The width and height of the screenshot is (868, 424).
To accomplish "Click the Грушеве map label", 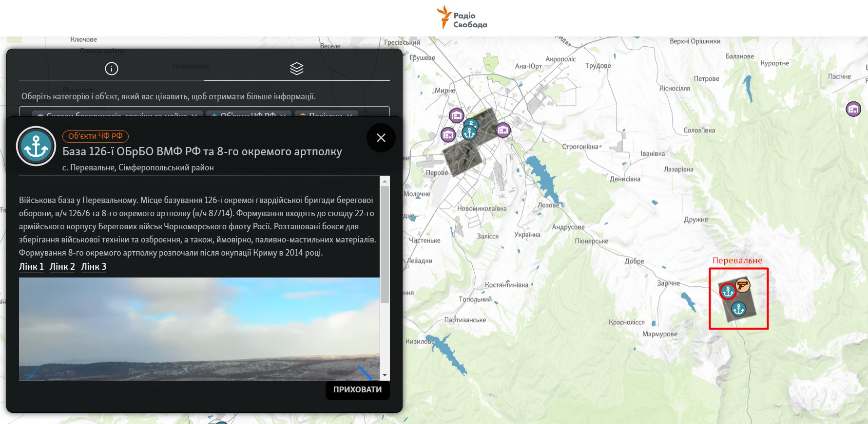I will coord(423,58).
